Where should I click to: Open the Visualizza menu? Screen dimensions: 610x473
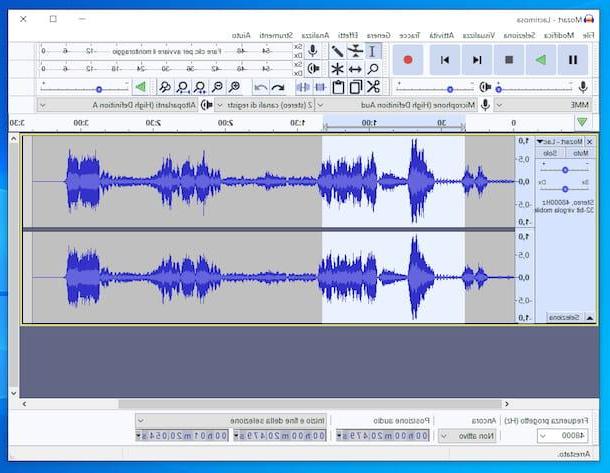click(479, 35)
